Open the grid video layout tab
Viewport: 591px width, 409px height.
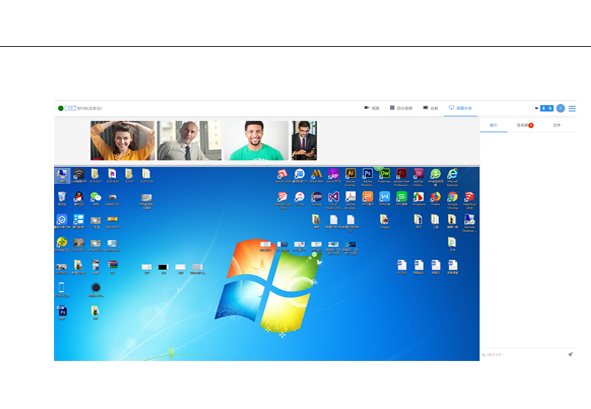[x=401, y=108]
